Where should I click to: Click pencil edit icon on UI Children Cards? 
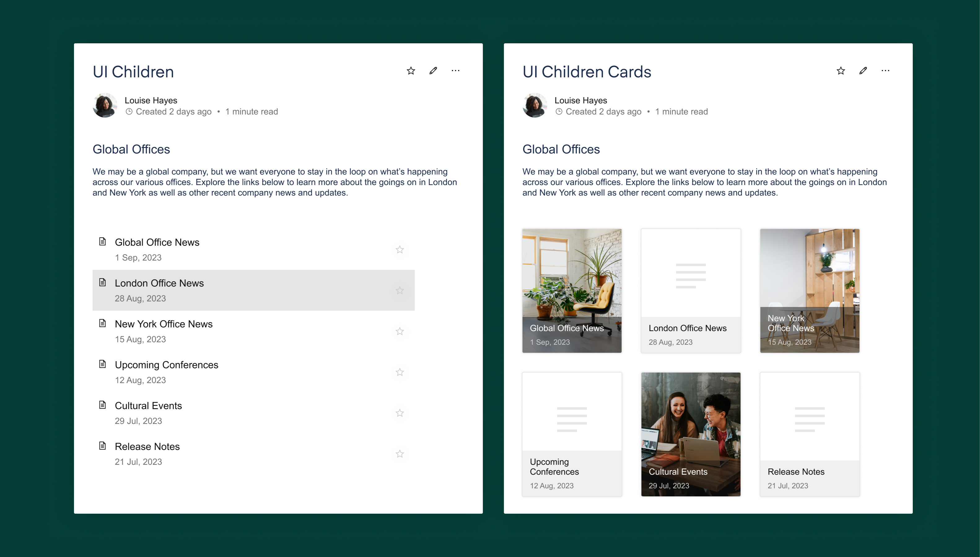point(863,71)
